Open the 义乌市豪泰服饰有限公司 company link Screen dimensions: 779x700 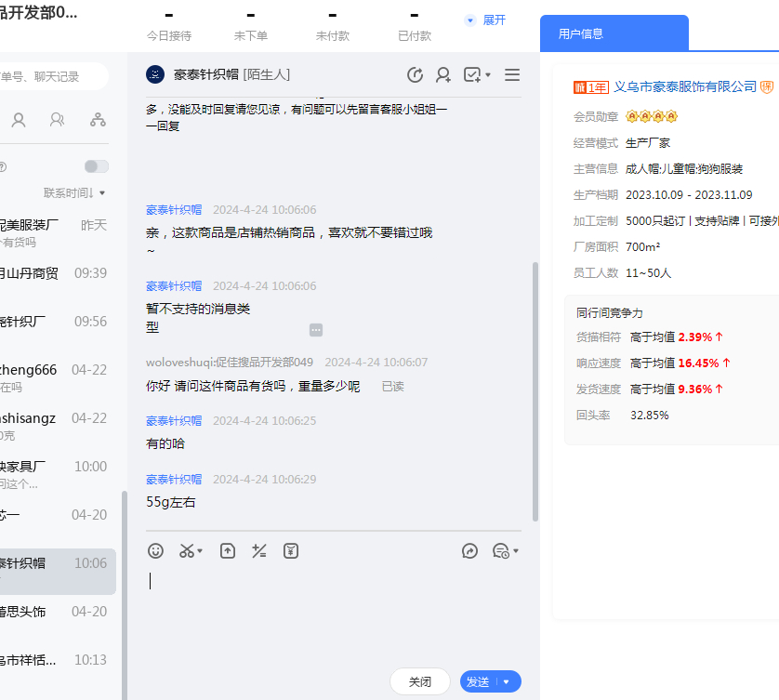pos(685,86)
